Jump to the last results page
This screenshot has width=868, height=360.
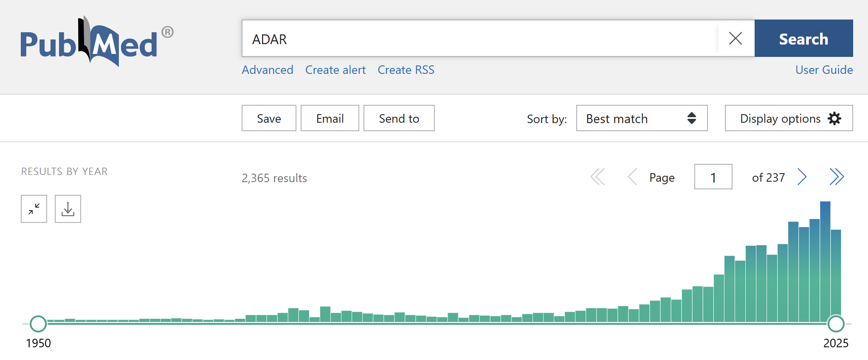[836, 177]
